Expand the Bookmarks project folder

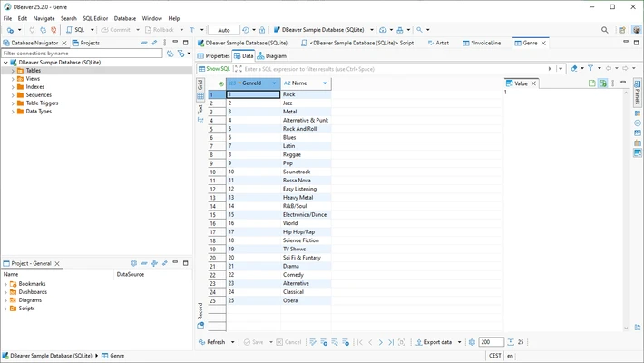pos(5,284)
